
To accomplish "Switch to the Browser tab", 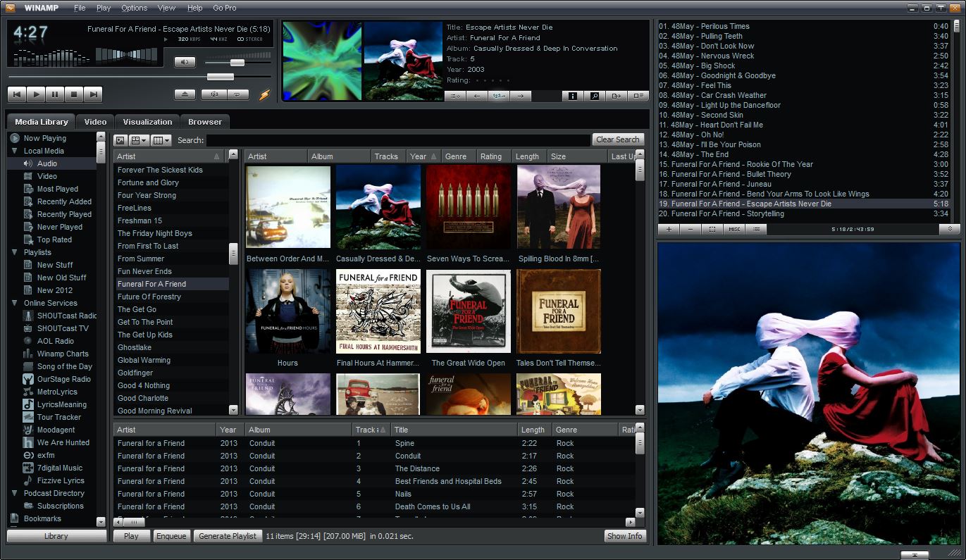I will tap(205, 122).
